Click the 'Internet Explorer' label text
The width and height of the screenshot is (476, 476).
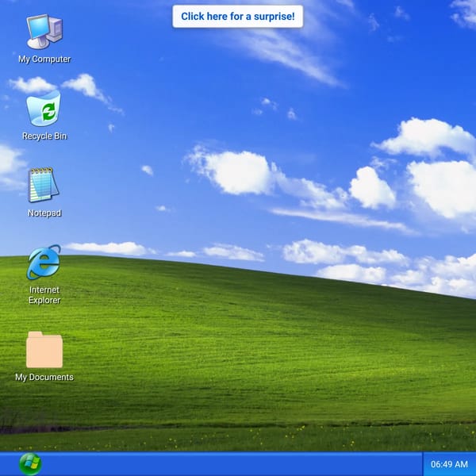(44, 295)
